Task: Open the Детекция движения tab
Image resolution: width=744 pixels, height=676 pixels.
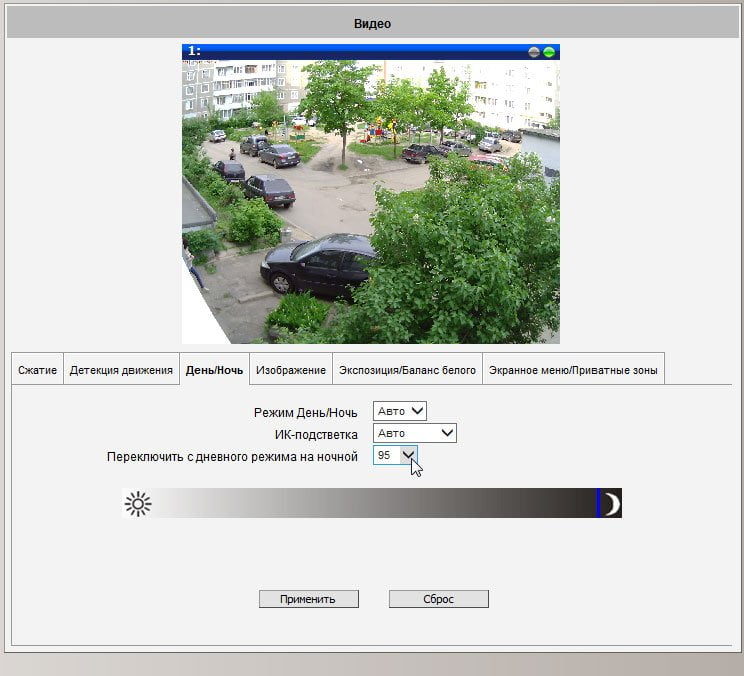Action: click(121, 370)
